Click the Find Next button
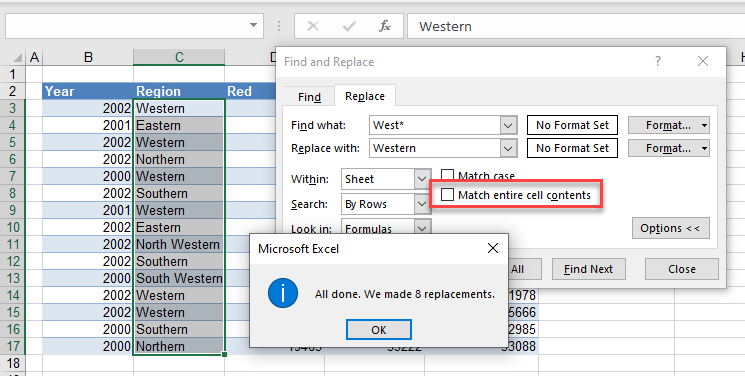The image size is (745, 376). 589,269
